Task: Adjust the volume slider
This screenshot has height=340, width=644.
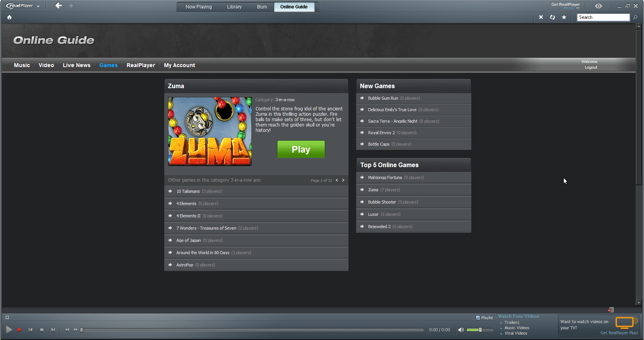Action: tap(480, 330)
